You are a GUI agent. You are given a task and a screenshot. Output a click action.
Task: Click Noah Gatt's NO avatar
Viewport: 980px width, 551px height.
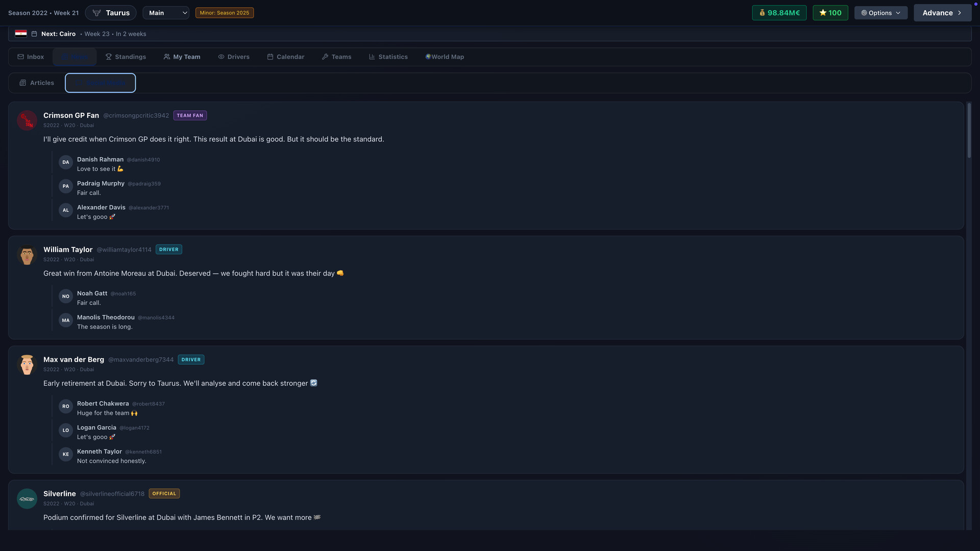(66, 296)
